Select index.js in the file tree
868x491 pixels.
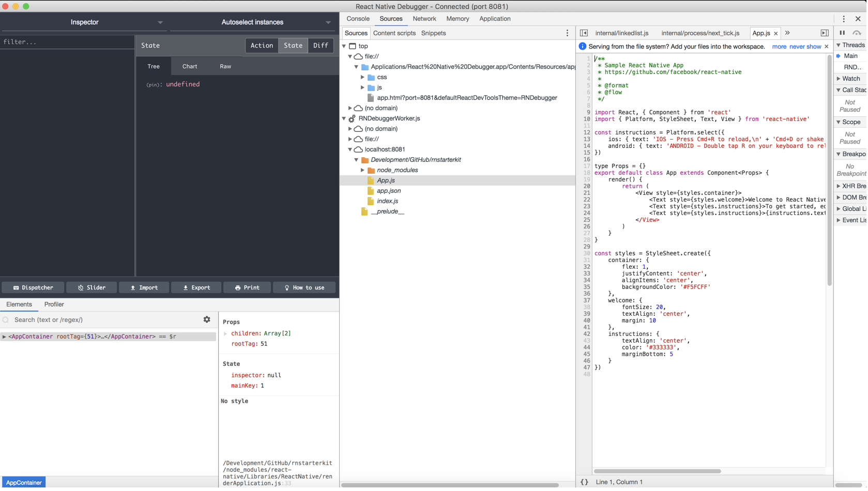point(387,201)
